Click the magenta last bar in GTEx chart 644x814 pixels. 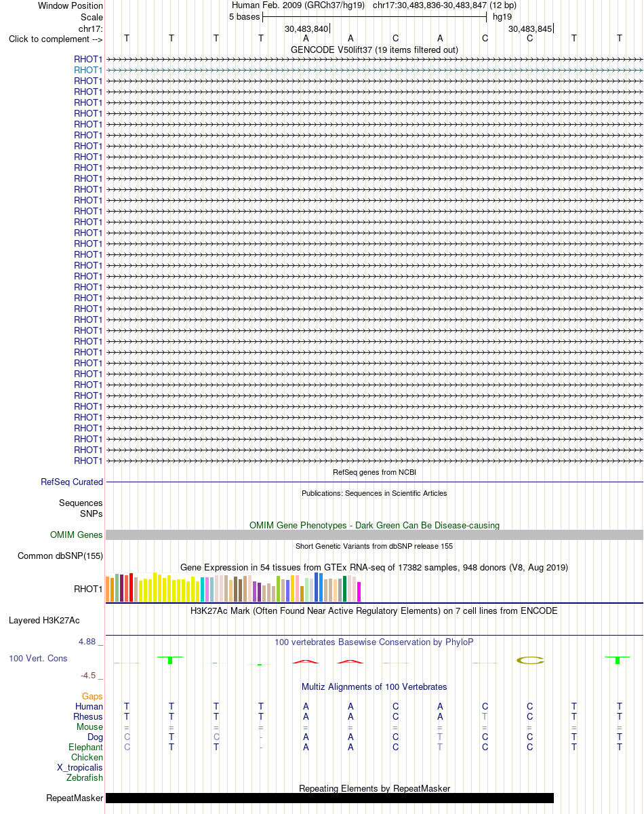pos(359,592)
